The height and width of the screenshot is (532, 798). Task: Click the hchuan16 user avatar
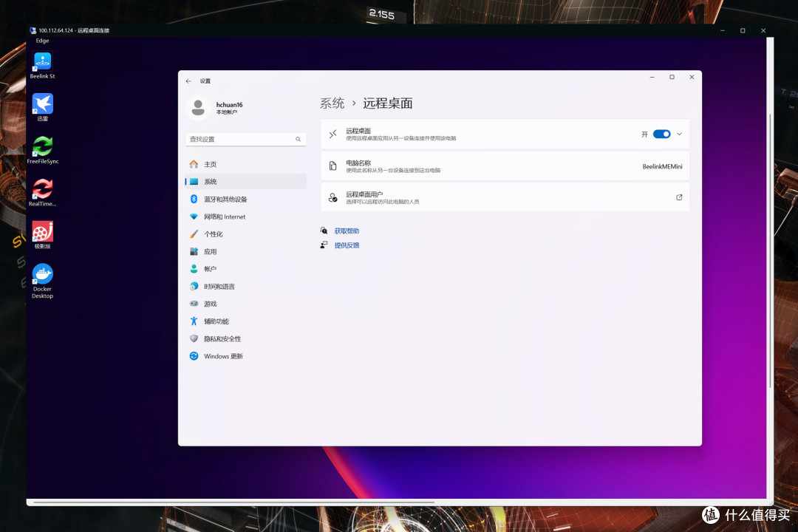(x=199, y=108)
